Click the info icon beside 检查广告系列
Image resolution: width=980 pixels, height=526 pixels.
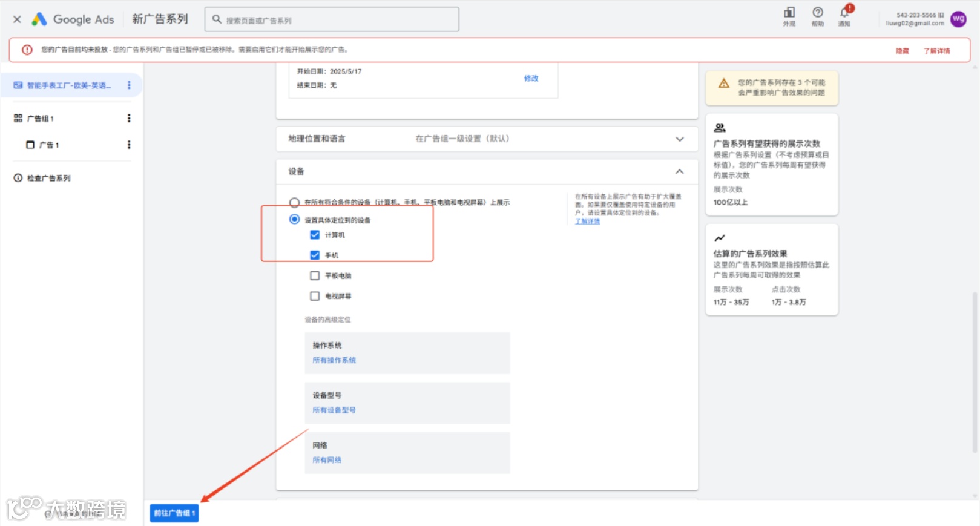coord(18,178)
